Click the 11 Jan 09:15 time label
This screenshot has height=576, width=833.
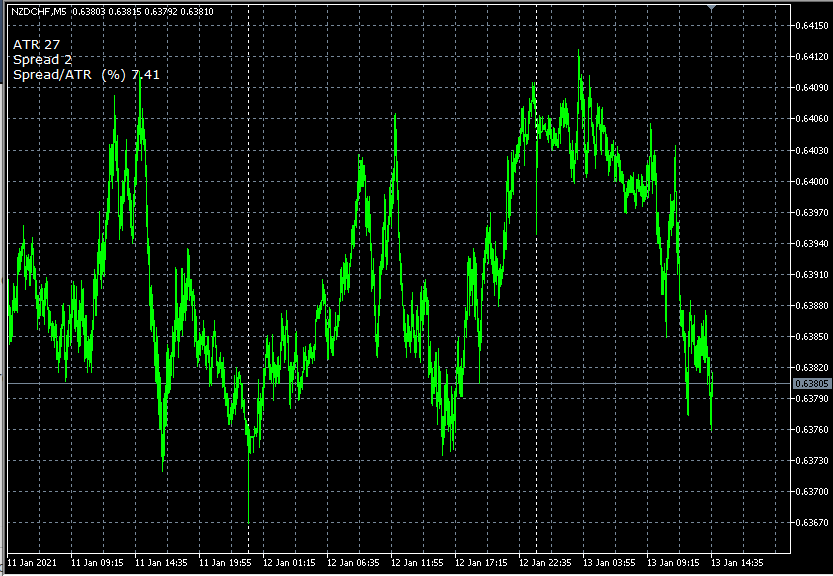[x=97, y=563]
